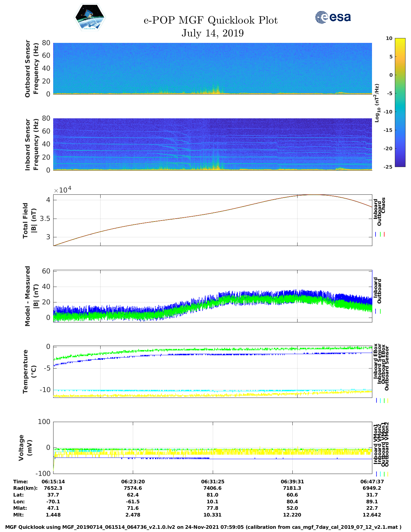Click the "e-POP MGF Quicklook Plot" title
This screenshot has width=411, height=532.
[210, 20]
